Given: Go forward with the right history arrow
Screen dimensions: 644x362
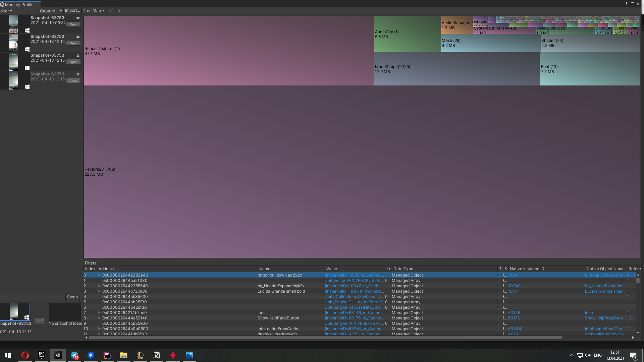Looking at the screenshot, I should (x=120, y=11).
